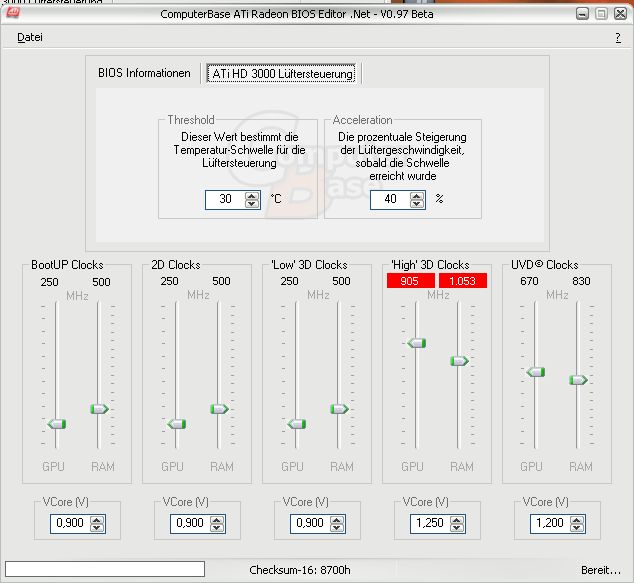Click the disabled maximize window button
Image resolution: width=634 pixels, height=583 pixels.
pos(601,14)
